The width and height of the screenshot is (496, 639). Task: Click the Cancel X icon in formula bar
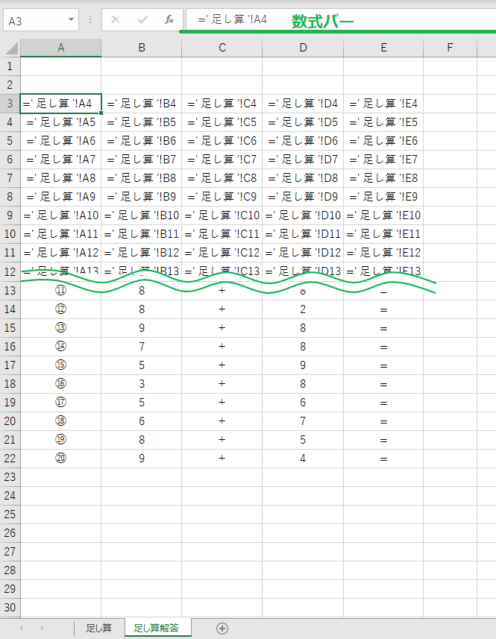coord(116,20)
